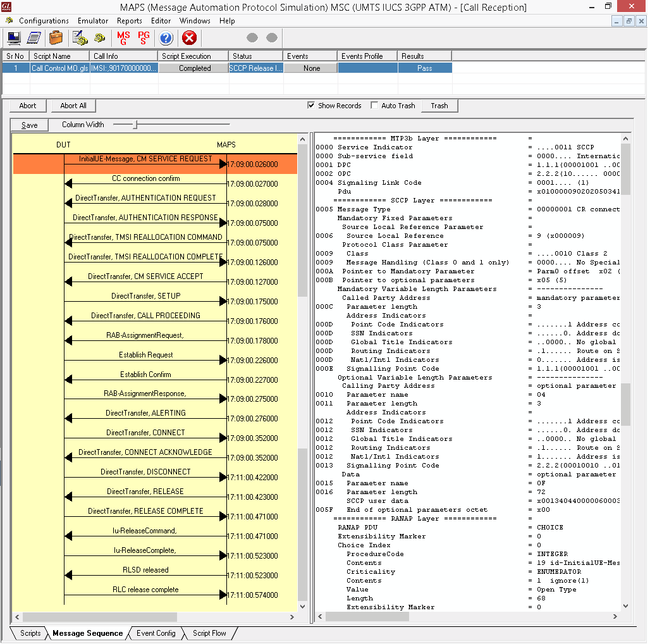The width and height of the screenshot is (650, 644).
Task: Click the message sequence vertical scrollbar up arrow
Action: point(303,139)
